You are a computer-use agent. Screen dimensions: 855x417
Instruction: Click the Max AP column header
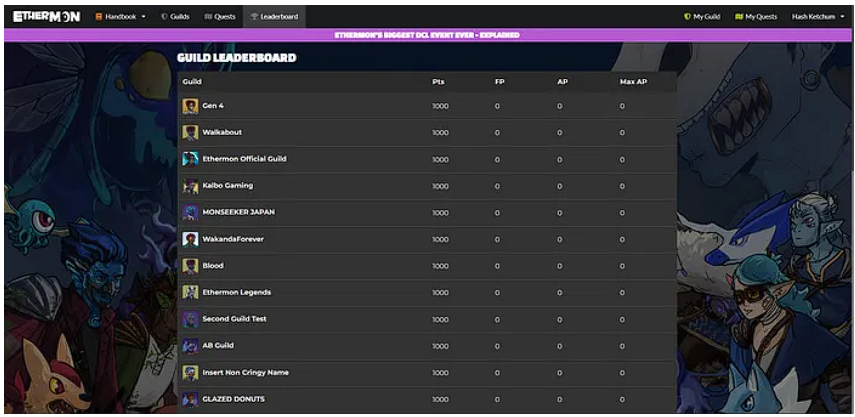pos(633,82)
